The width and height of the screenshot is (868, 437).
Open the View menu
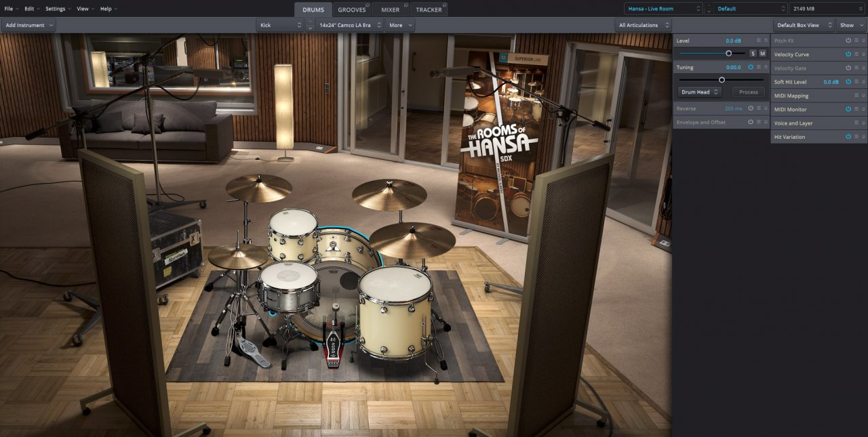click(85, 9)
